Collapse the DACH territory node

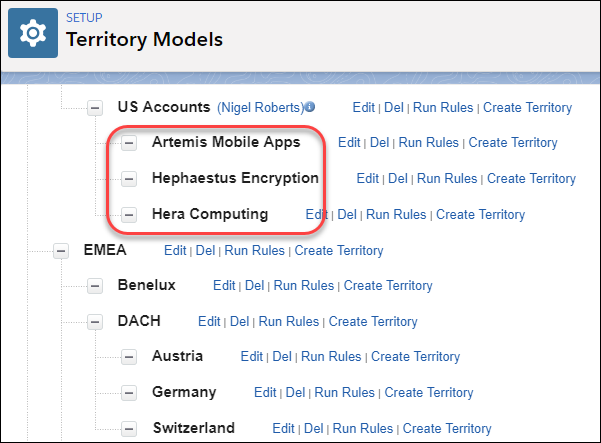tap(95, 322)
